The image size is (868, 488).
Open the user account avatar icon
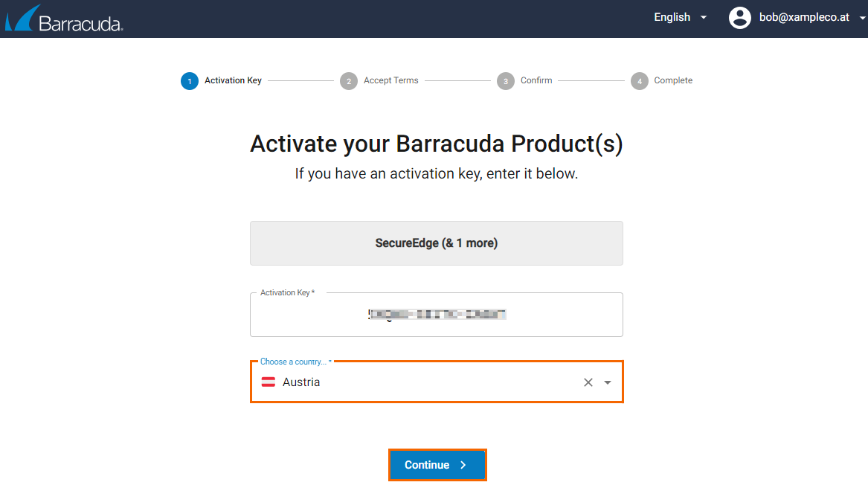pyautogui.click(x=739, y=18)
